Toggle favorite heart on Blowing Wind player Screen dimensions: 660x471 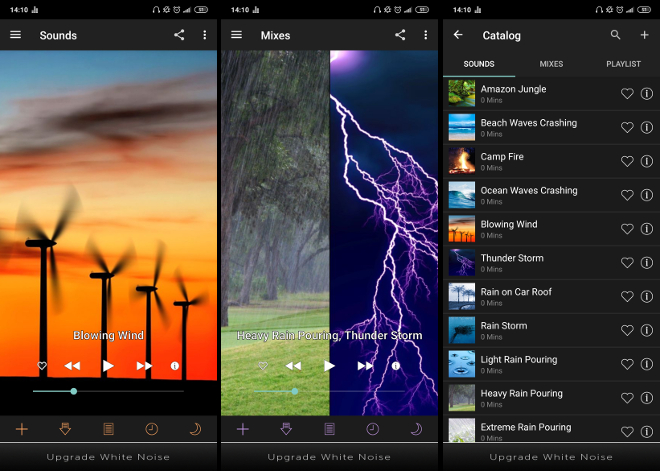pyautogui.click(x=42, y=366)
